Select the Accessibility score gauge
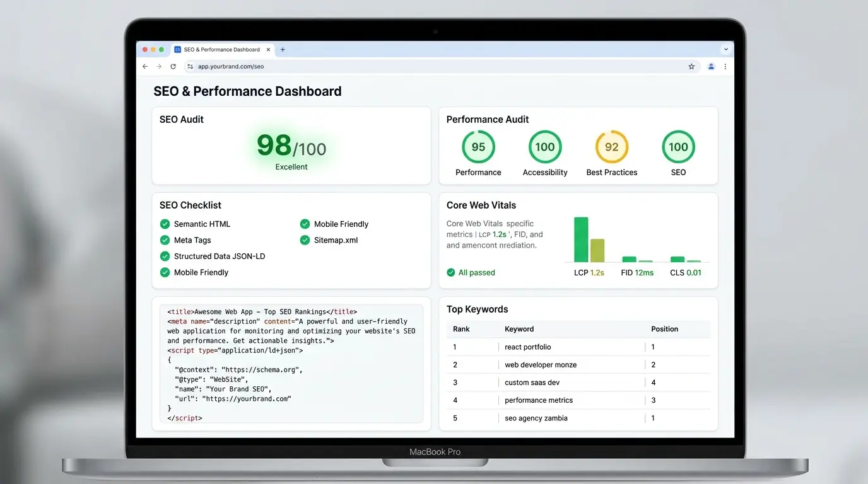The width and height of the screenshot is (868, 484). coord(545,147)
